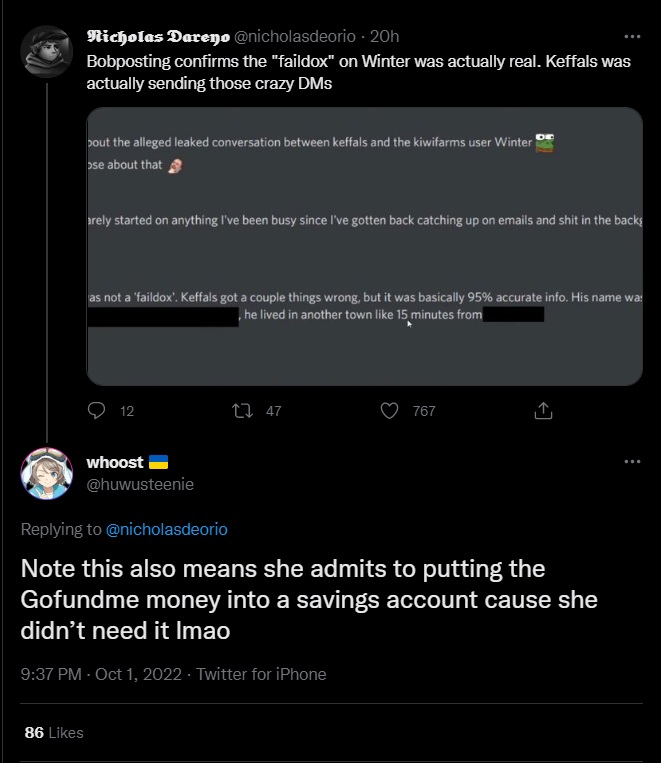661x763 pixels.
Task: Click the reply speech bubble icon
Action: tap(97, 410)
